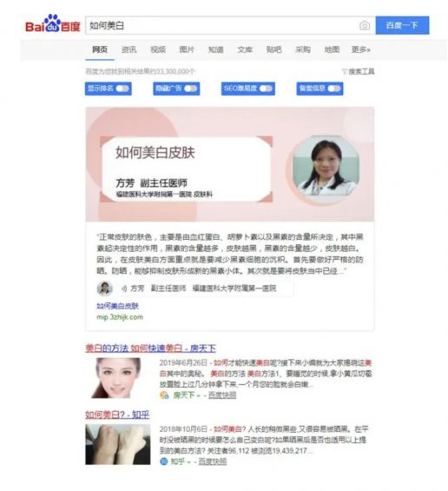Viewport: 448px width, 491px height.
Task: Click the 知乎 source icon
Action: (x=164, y=461)
